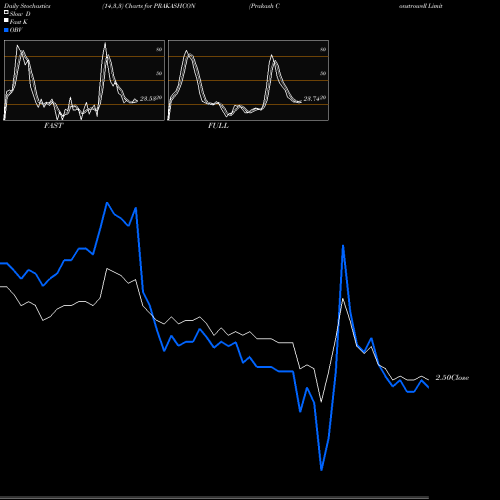Click the 23.53 value in FAST chart
This screenshot has width=500, height=500.
[148, 99]
